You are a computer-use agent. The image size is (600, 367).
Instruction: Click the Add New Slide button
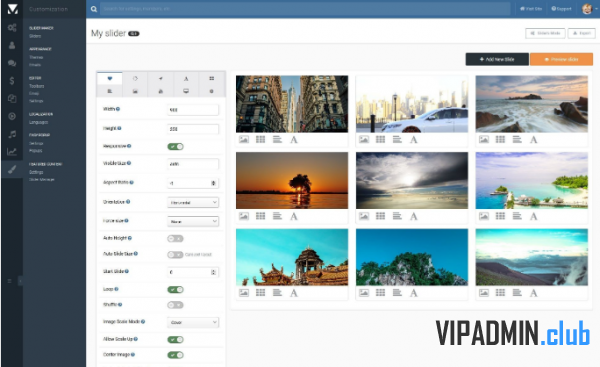pos(497,59)
